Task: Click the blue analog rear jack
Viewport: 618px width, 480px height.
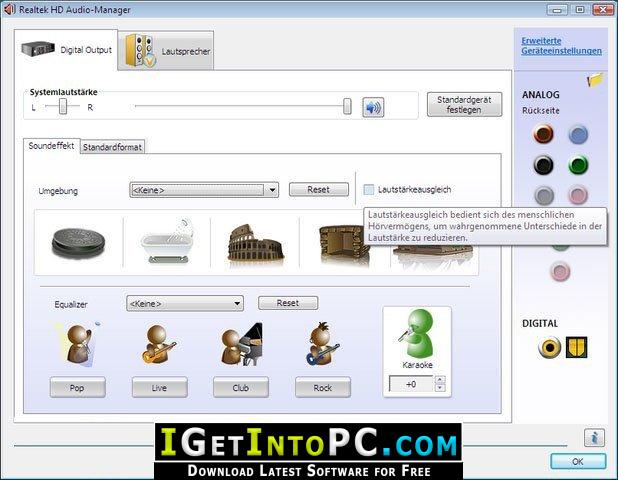Action: coord(578,134)
